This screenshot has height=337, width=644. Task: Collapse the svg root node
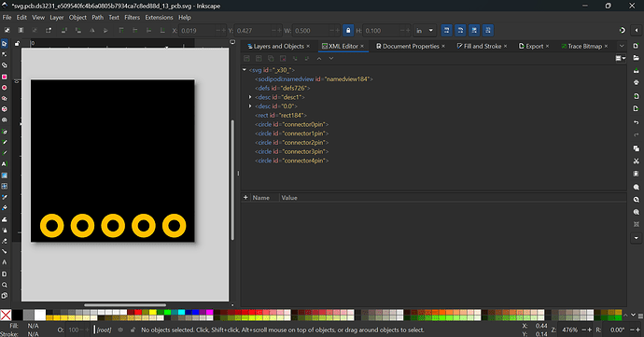[x=245, y=70]
